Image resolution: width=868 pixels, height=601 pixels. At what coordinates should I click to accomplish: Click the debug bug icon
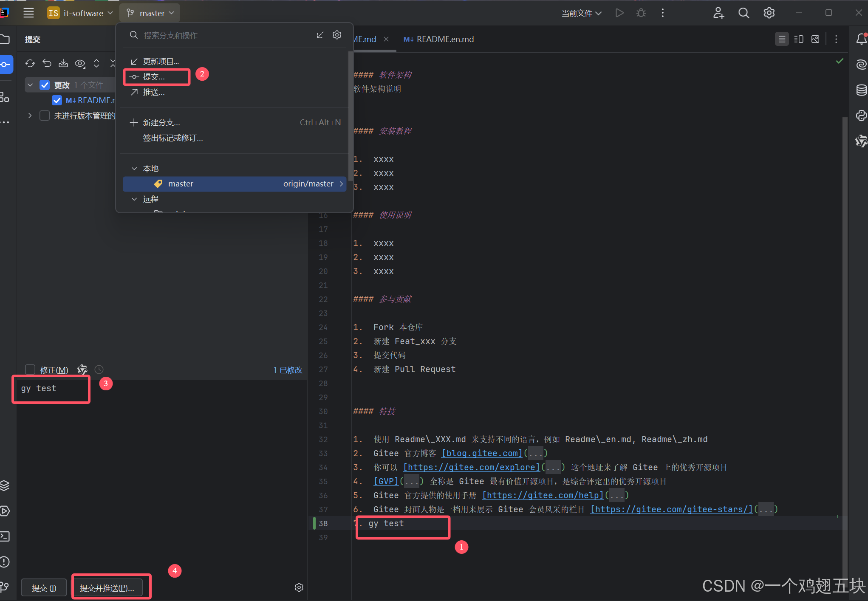pyautogui.click(x=641, y=13)
